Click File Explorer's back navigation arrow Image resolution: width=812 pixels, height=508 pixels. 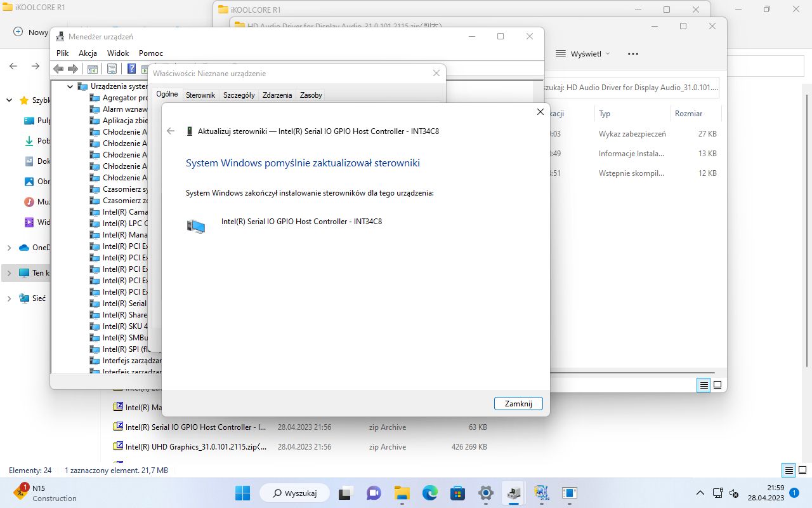coord(13,66)
